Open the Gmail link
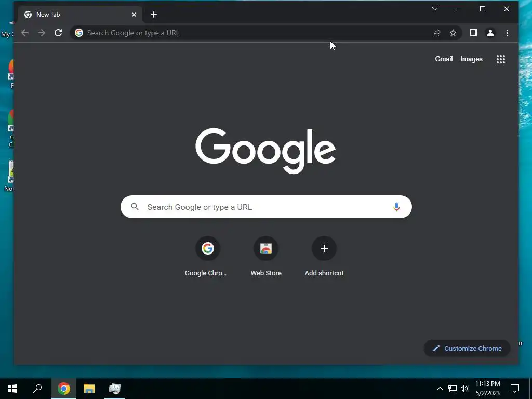The image size is (532, 399). click(444, 59)
